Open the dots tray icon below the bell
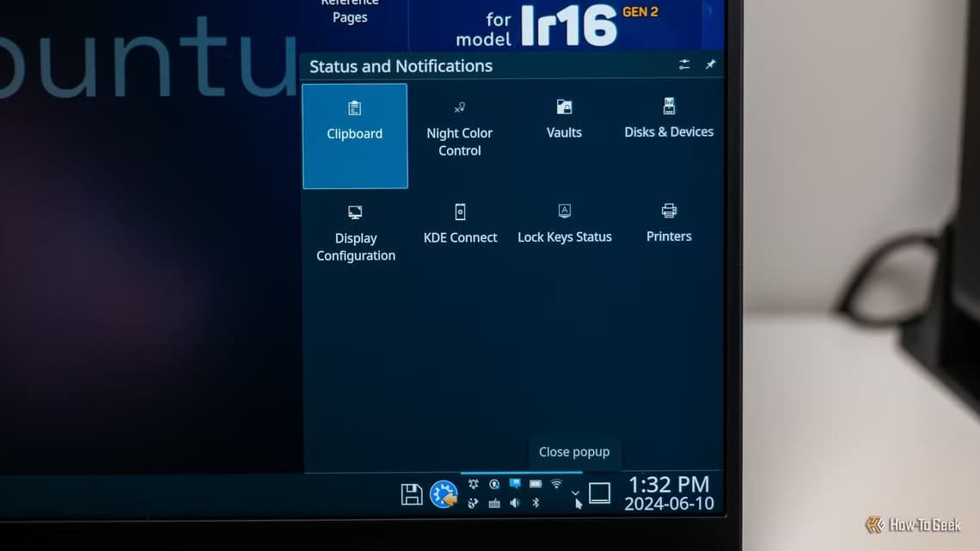This screenshot has height=551, width=980. click(473, 503)
